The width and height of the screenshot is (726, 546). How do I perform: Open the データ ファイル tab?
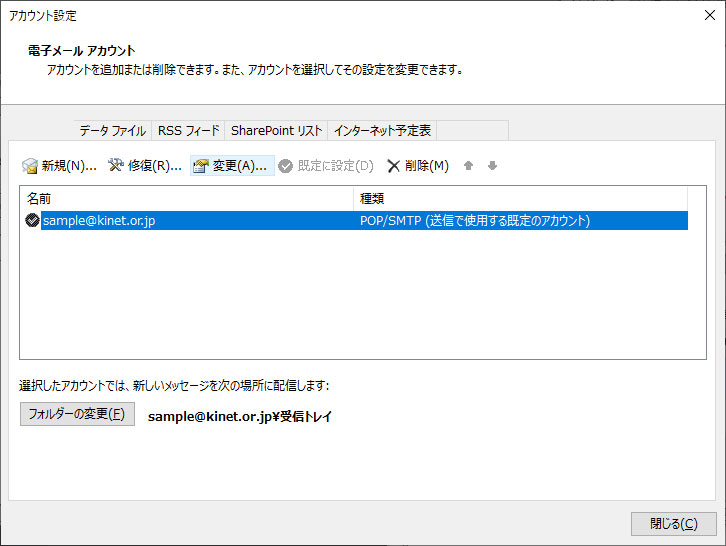[x=113, y=131]
